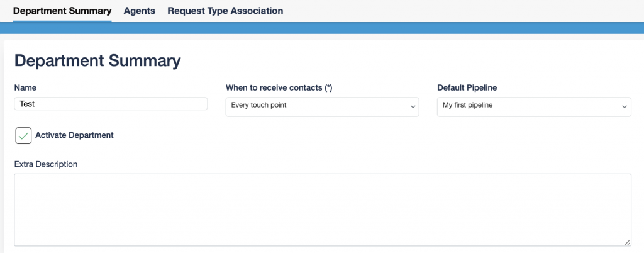Click the resize handle of Extra Description box
The image size is (644, 253).
tap(627, 242)
